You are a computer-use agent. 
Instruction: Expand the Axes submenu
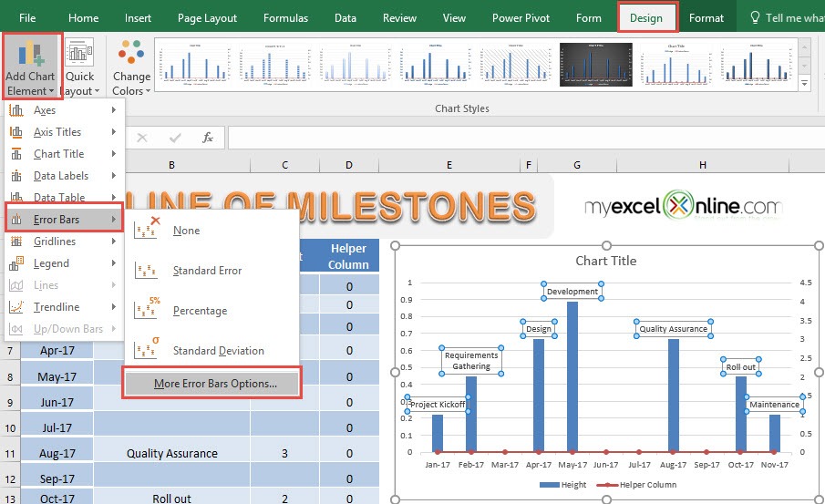64,110
